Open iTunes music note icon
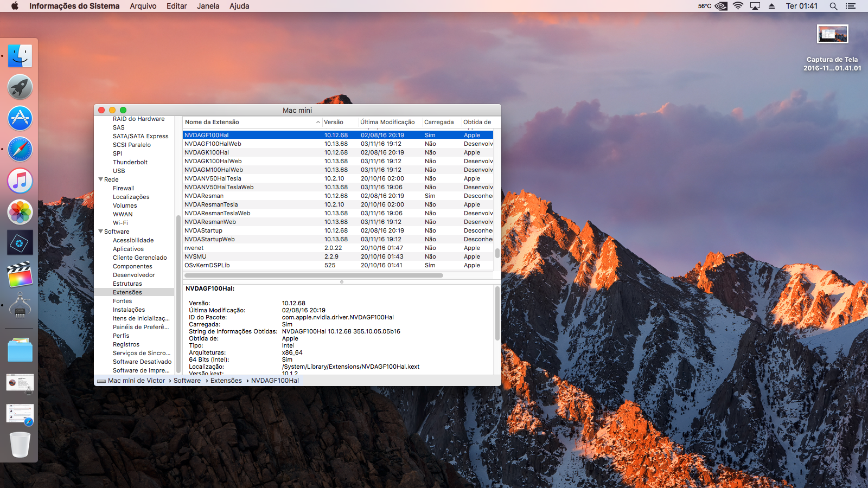Screen dimensions: 868x488 point(20,181)
